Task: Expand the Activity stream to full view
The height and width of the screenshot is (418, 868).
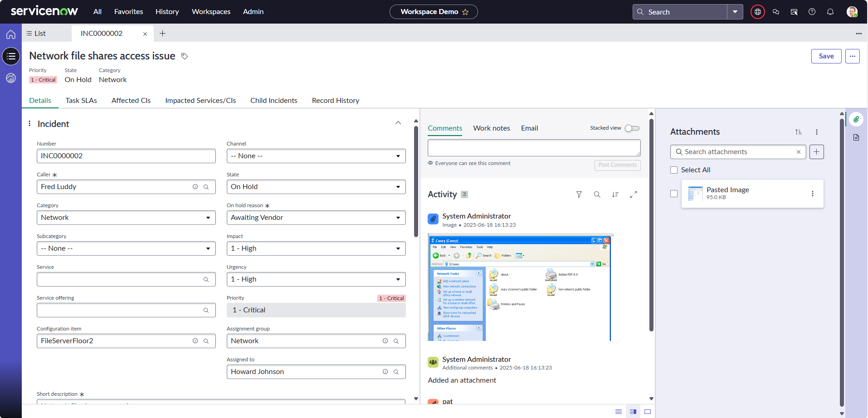Action: click(x=633, y=194)
